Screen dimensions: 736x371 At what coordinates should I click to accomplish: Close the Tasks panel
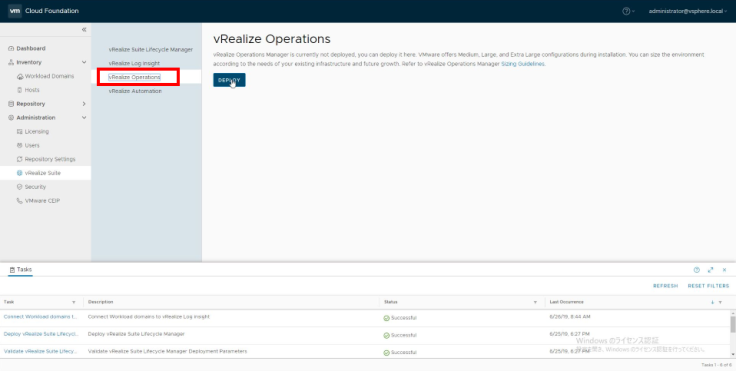[x=724, y=270]
